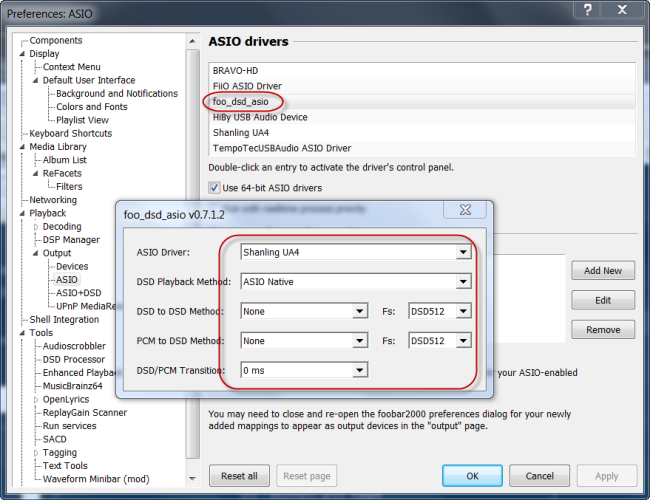Screen dimensions: 650x500
Task: Open Filters page under ReFacets
Action: click(69, 187)
